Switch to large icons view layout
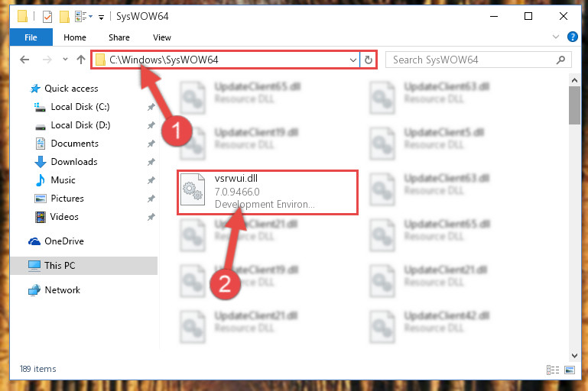Screen dimensions: 588x391 (570, 370)
